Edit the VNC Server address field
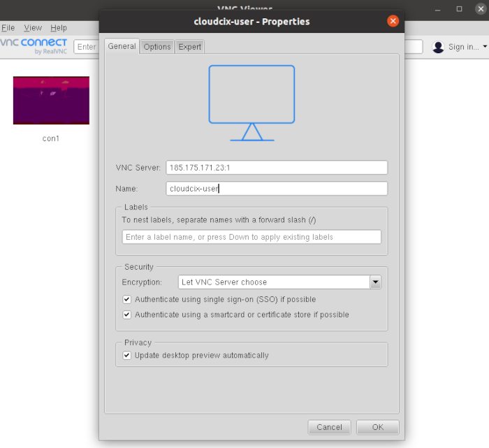Screen dimensions: 489x448 pyautogui.click(x=277, y=168)
